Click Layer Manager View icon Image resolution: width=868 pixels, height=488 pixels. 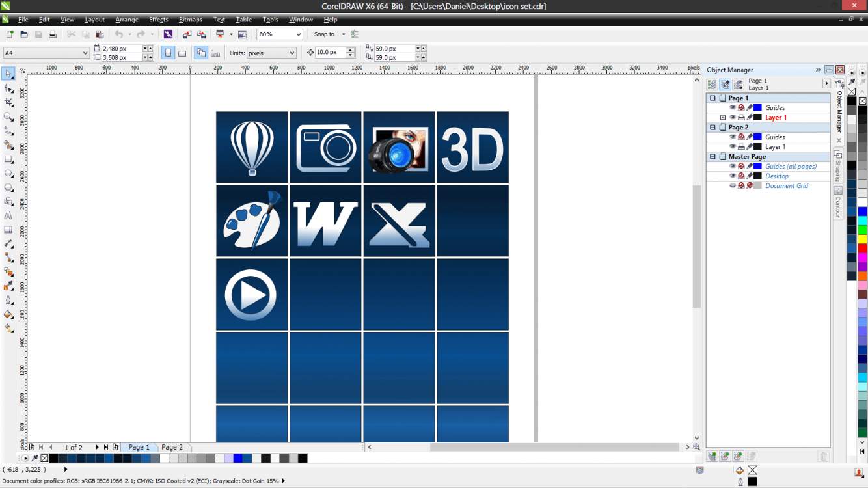pos(738,85)
